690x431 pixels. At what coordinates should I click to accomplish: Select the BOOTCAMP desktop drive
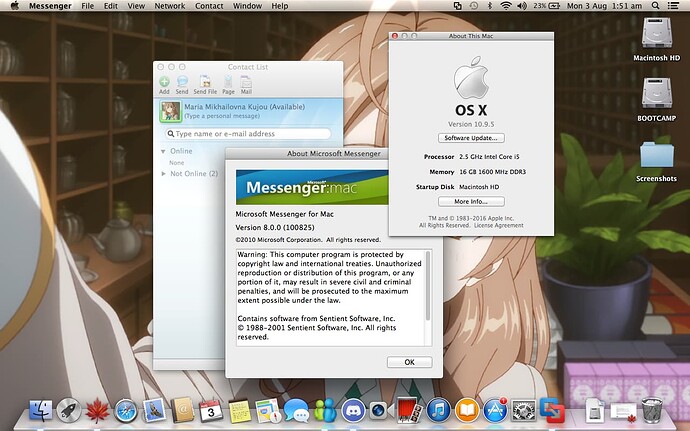coord(657,99)
